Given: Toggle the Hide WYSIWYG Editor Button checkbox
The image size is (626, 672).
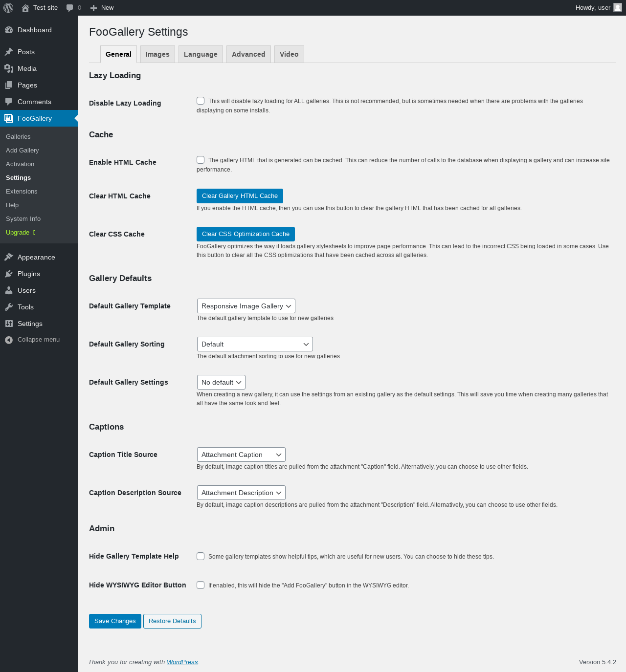Looking at the screenshot, I should pos(201,585).
